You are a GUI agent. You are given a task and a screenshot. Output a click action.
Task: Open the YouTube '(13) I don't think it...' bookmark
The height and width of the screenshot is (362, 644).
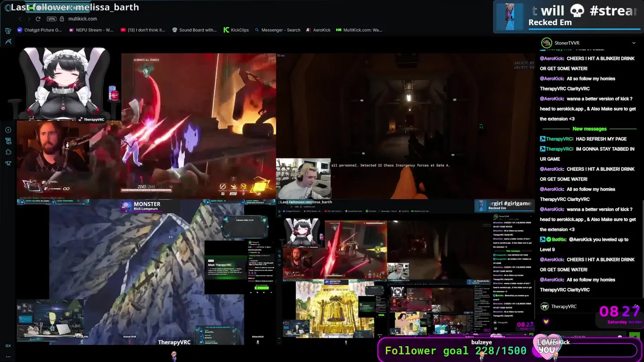pyautogui.click(x=142, y=30)
